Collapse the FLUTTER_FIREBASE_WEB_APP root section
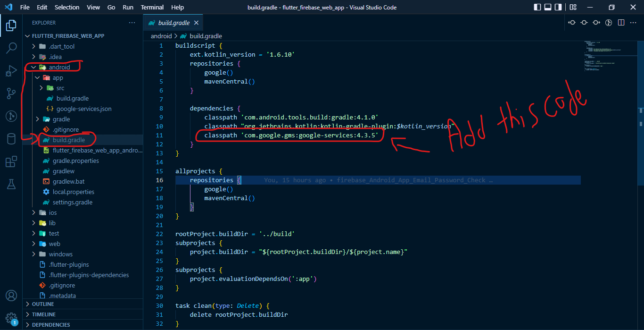The width and height of the screenshot is (644, 330). [x=83, y=36]
